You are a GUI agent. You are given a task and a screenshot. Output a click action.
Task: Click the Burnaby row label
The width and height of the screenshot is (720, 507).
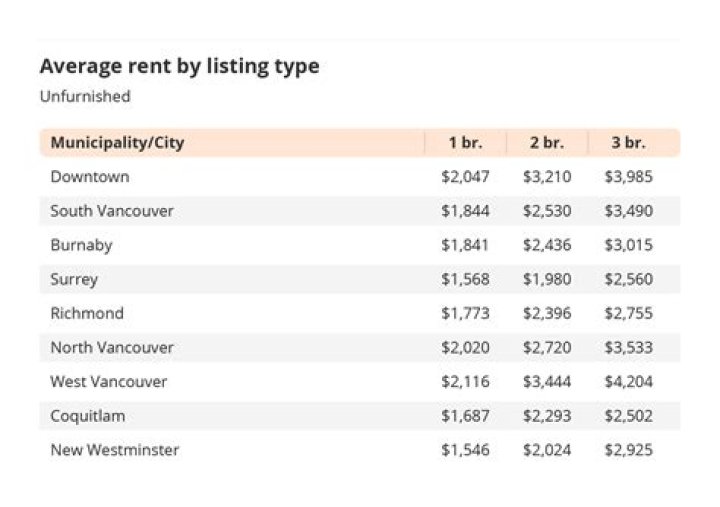click(x=81, y=245)
